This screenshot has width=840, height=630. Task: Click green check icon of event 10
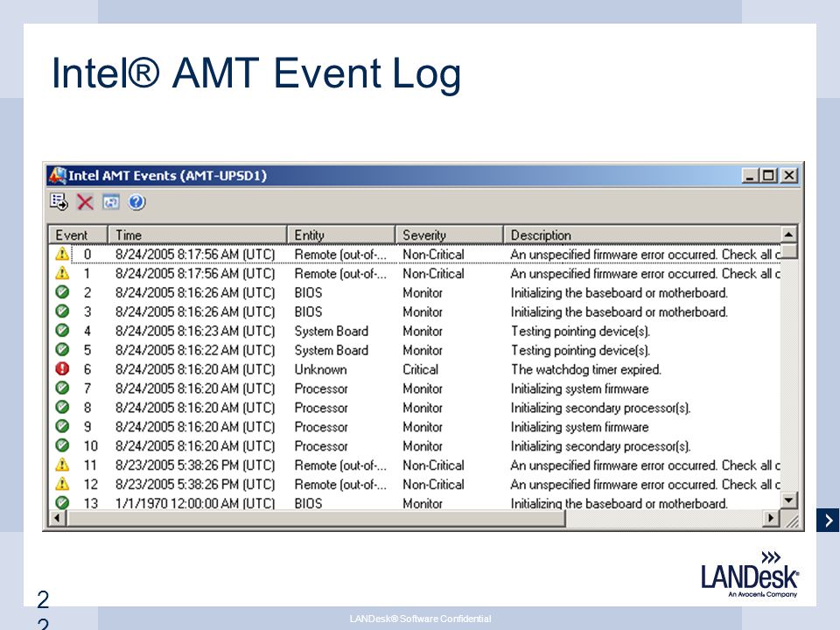pyautogui.click(x=62, y=445)
